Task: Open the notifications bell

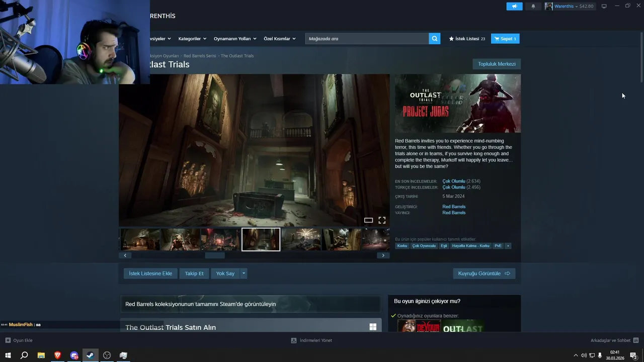Action: [533, 6]
